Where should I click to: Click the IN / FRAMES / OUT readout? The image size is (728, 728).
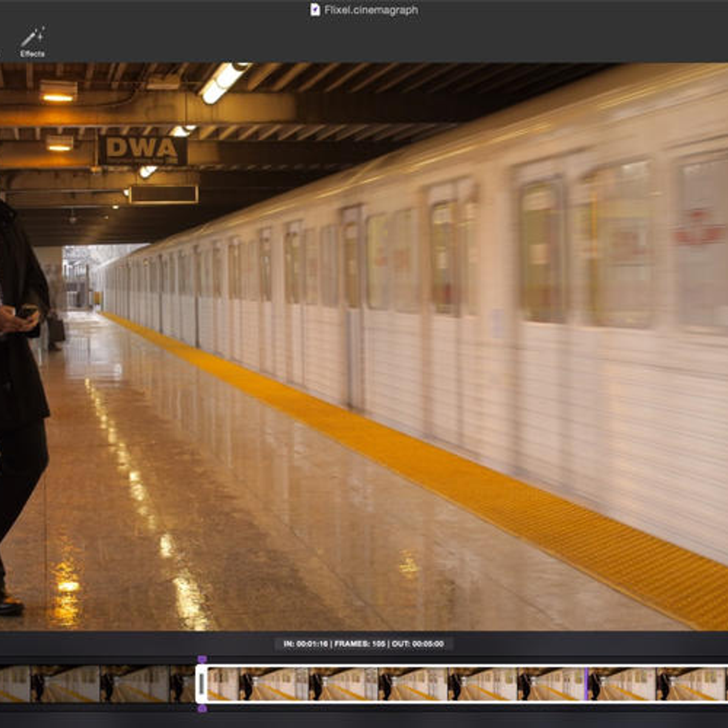[363, 644]
